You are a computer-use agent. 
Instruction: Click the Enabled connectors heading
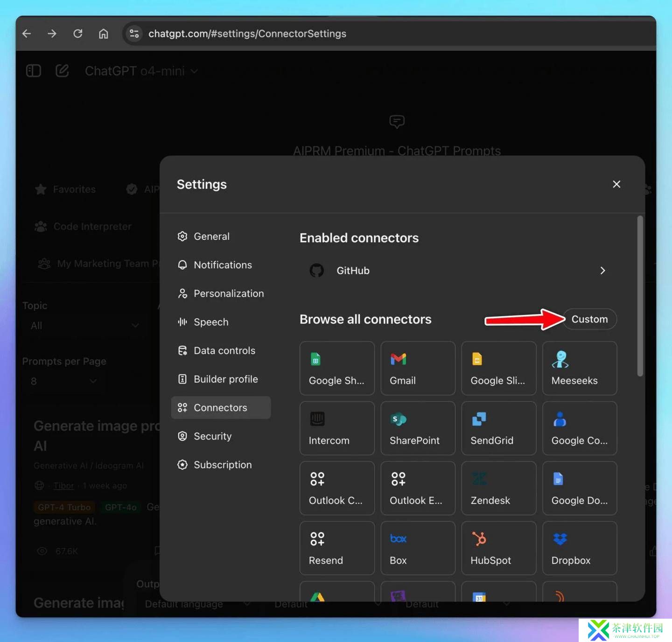tap(359, 238)
